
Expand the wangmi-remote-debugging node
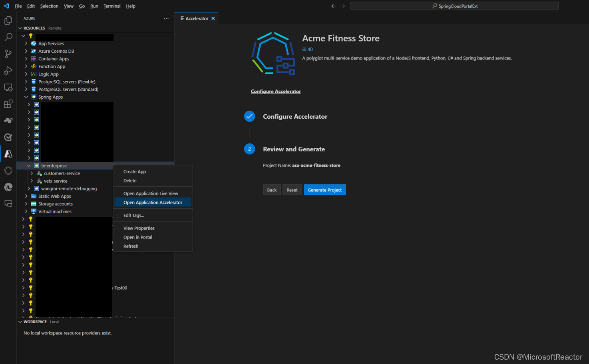coord(29,189)
